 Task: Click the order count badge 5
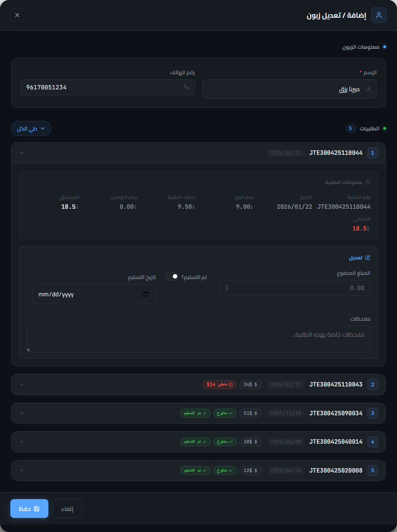tap(350, 129)
